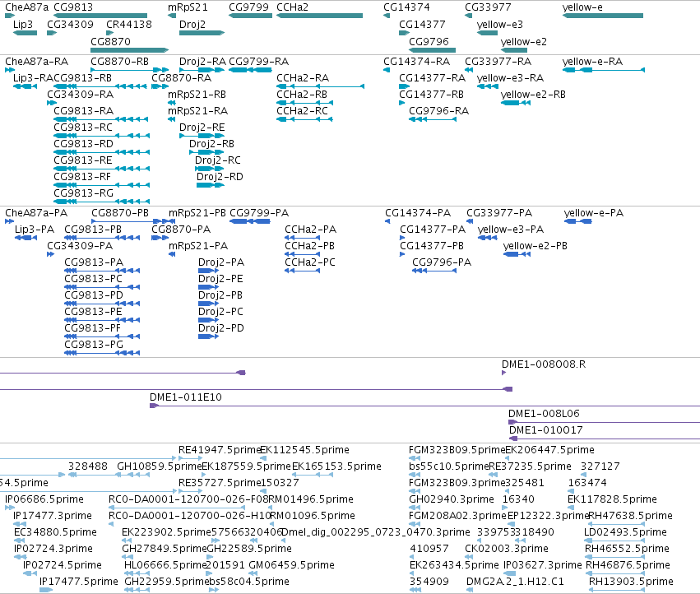Click the CG9813-RG transcript label
The image size is (700, 594).
pos(83,193)
